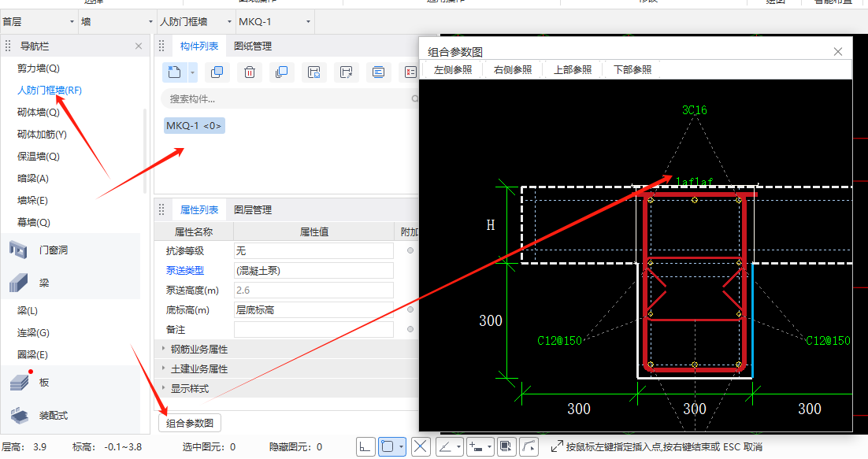Open the 门窗洞 category icon
868x459 pixels.
18,250
